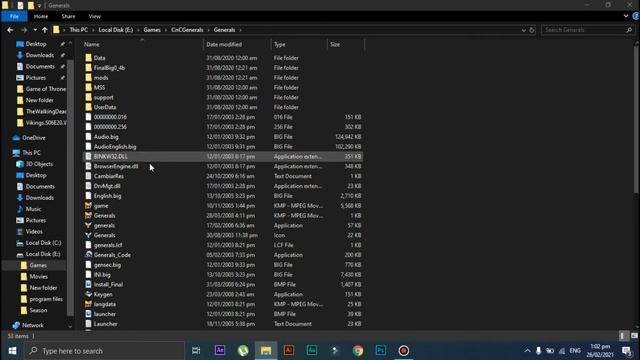Screen dimensions: 640x360
Task: Open the Windows Start menu
Action: coord(12,351)
